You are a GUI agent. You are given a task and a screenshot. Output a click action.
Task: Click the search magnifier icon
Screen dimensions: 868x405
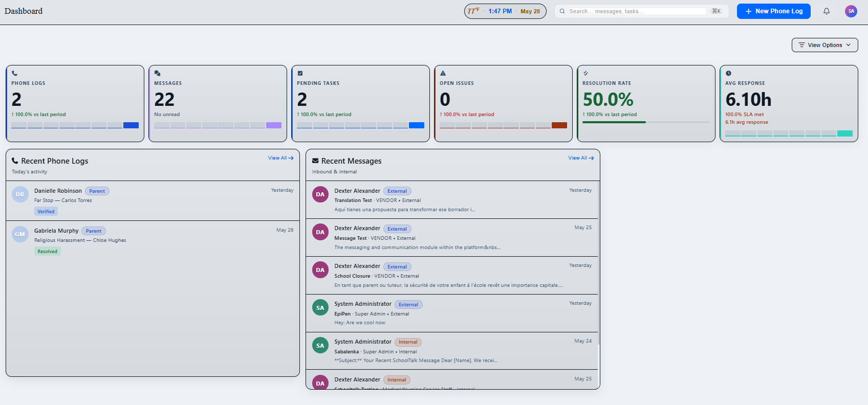coord(562,11)
